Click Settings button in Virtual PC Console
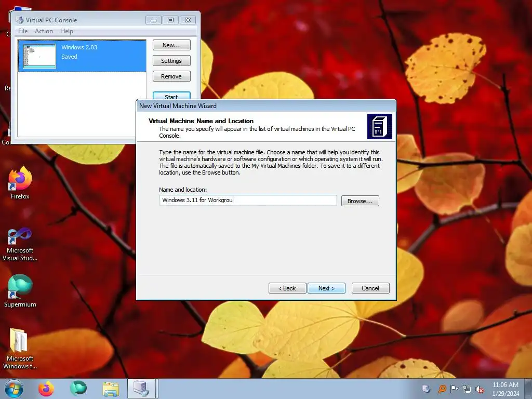The height and width of the screenshot is (399, 532). click(x=171, y=61)
